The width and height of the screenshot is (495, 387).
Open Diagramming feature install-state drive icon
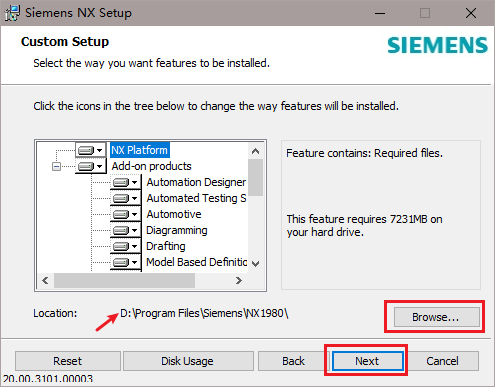(125, 230)
